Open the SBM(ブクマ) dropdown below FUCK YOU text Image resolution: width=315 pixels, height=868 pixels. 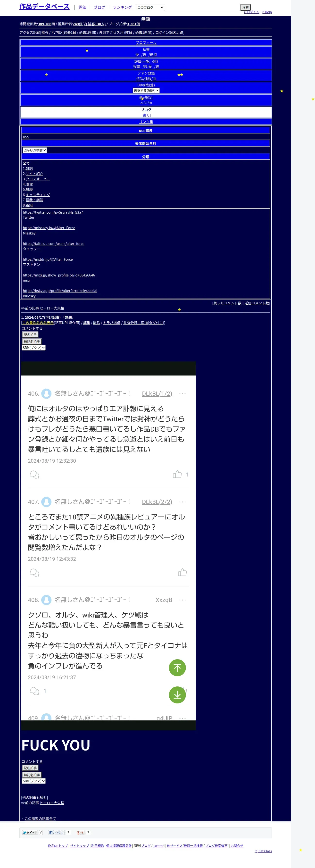[x=34, y=781]
